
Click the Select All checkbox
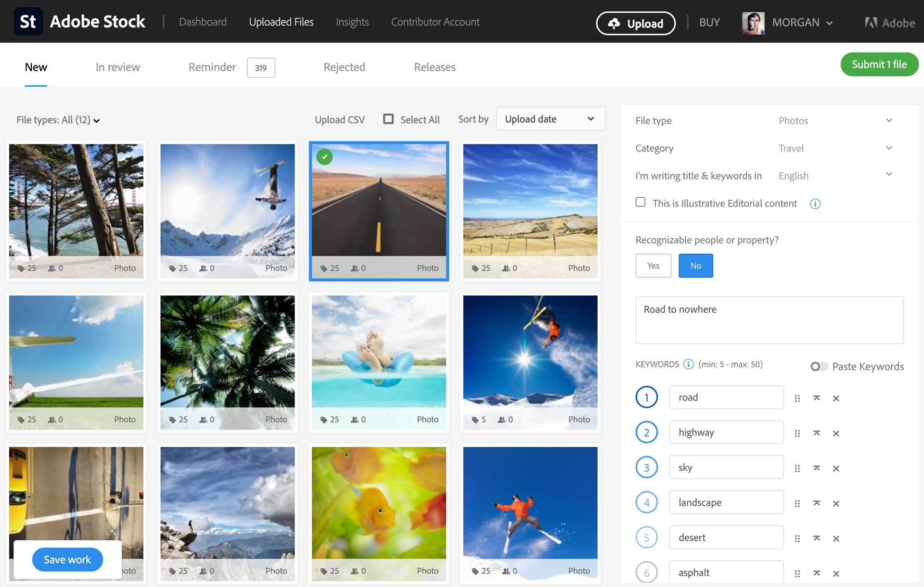point(388,119)
